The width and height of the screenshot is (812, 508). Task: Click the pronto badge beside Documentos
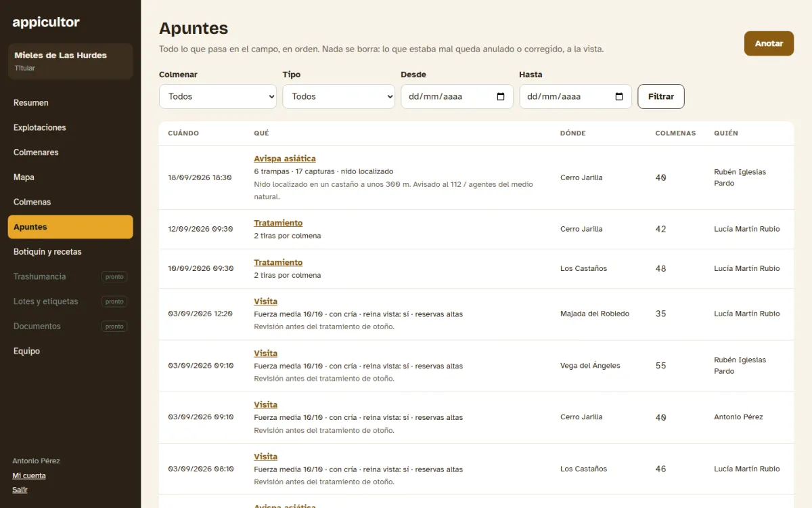114,326
